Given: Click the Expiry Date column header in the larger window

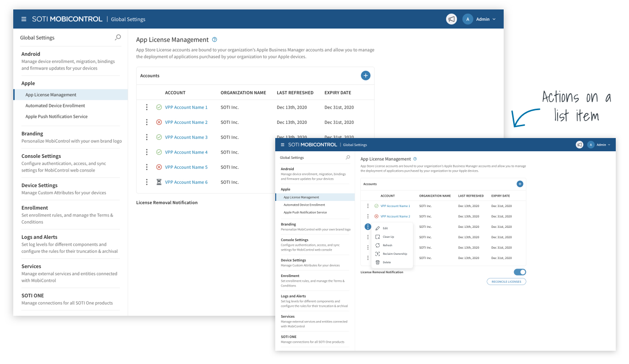Looking at the screenshot, I should pos(337,93).
